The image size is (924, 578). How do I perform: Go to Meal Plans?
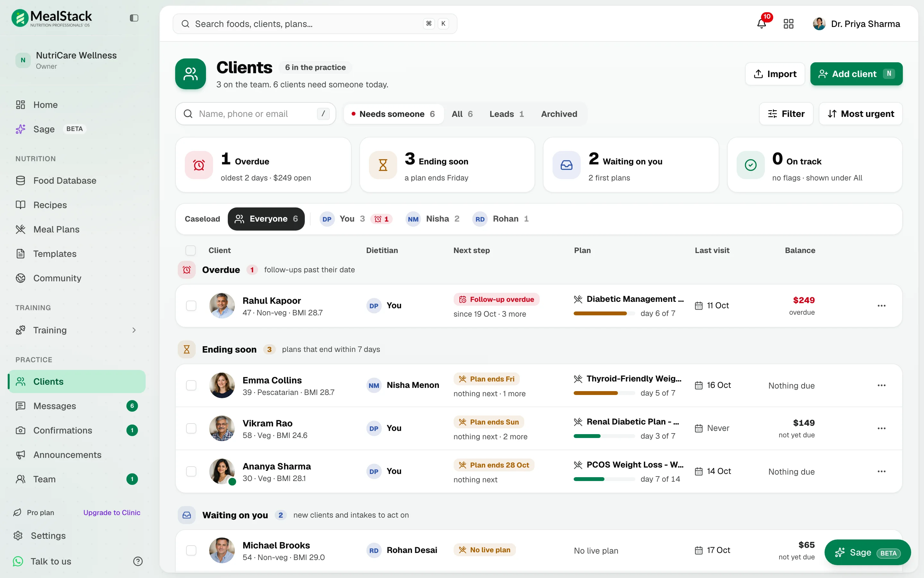(76, 229)
